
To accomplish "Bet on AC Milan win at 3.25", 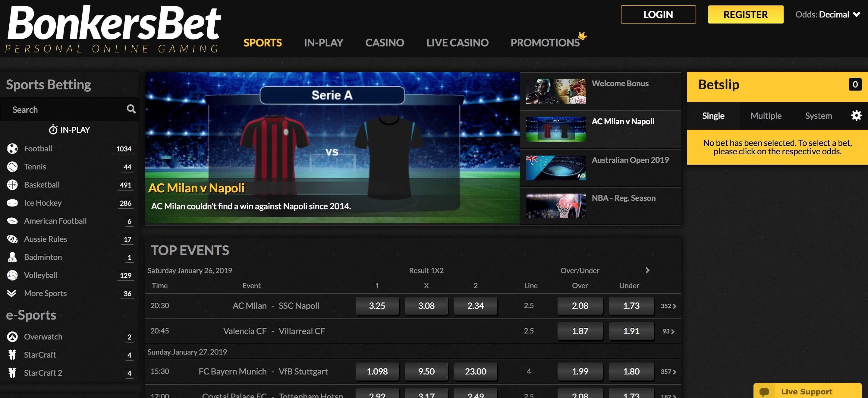I will point(377,306).
